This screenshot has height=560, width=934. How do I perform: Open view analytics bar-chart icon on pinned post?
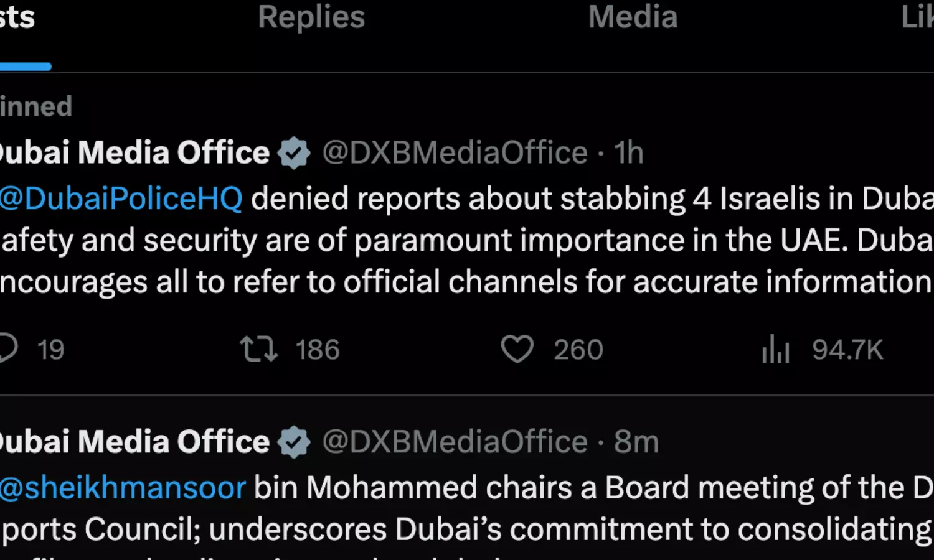(776, 349)
